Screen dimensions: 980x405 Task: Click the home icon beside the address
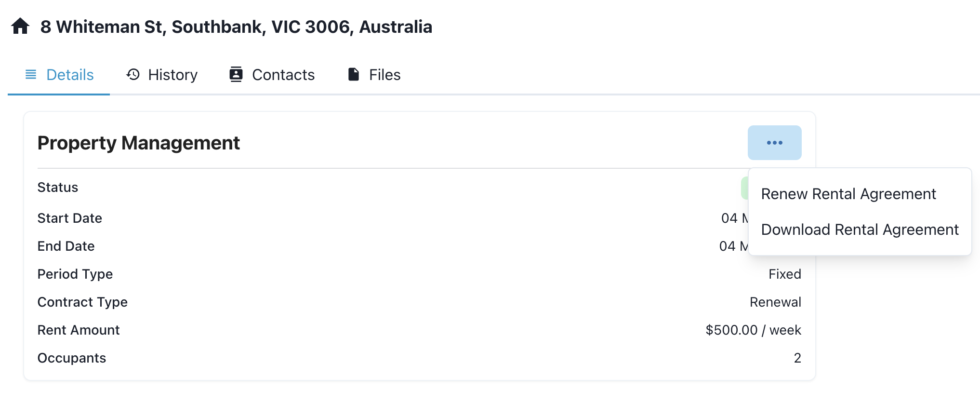click(x=20, y=26)
